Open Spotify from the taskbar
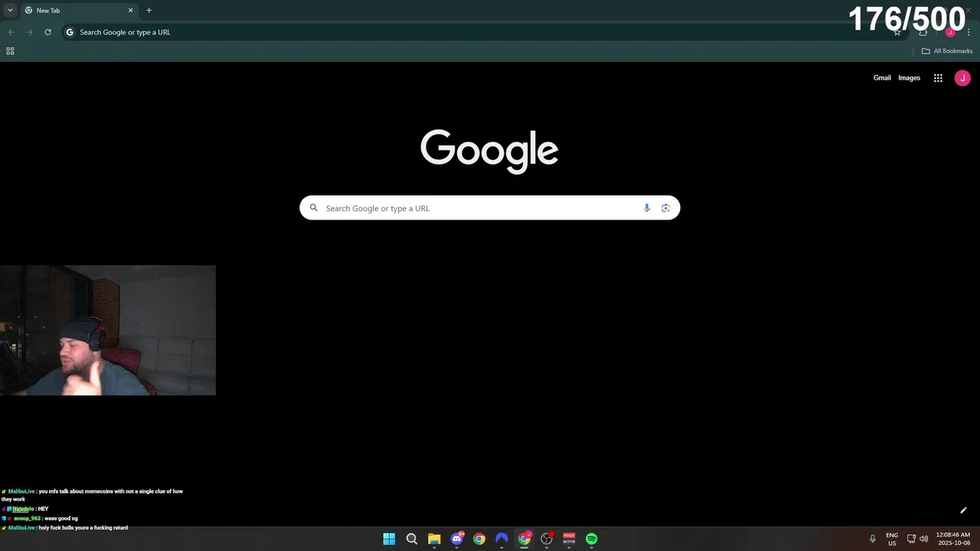This screenshot has width=980, height=551. (x=592, y=539)
